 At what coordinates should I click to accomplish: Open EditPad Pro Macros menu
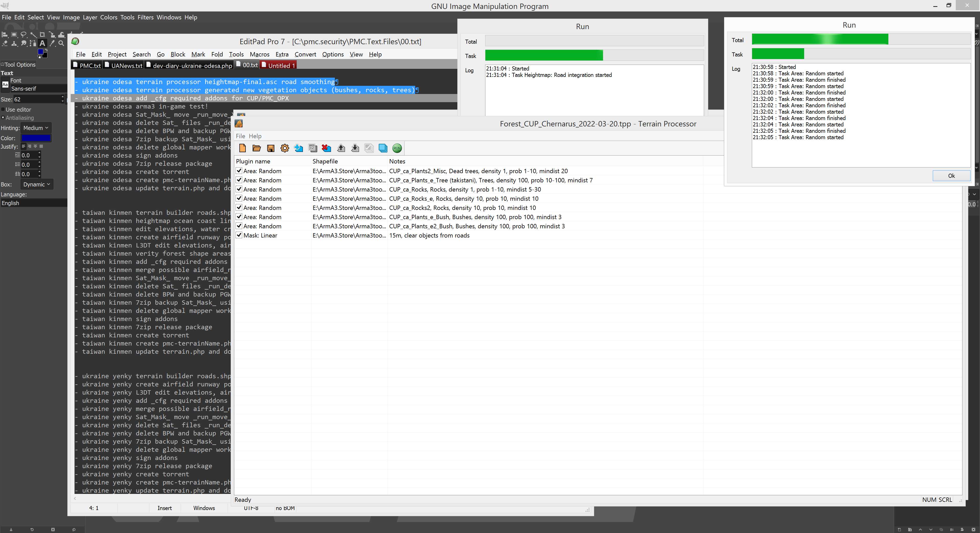[260, 54]
